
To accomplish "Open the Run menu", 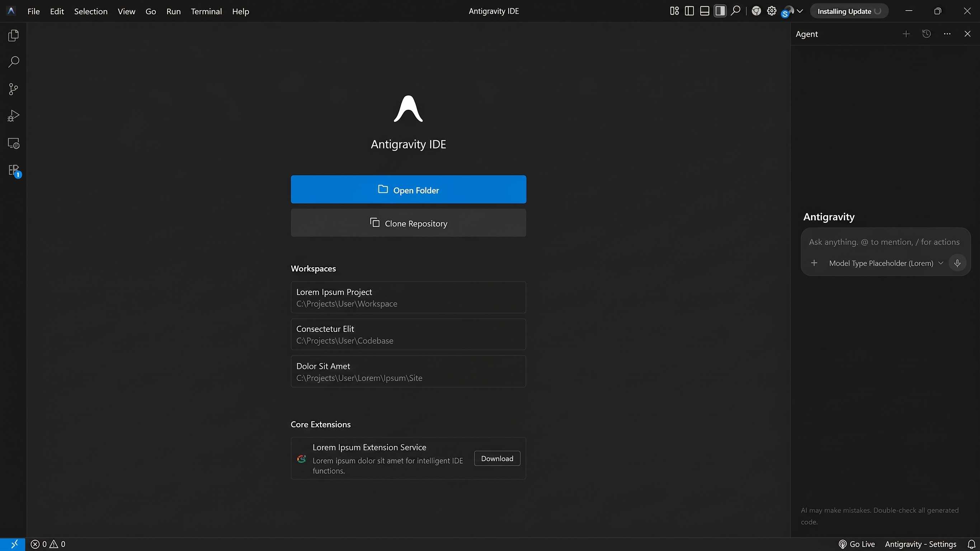I will coord(174,11).
